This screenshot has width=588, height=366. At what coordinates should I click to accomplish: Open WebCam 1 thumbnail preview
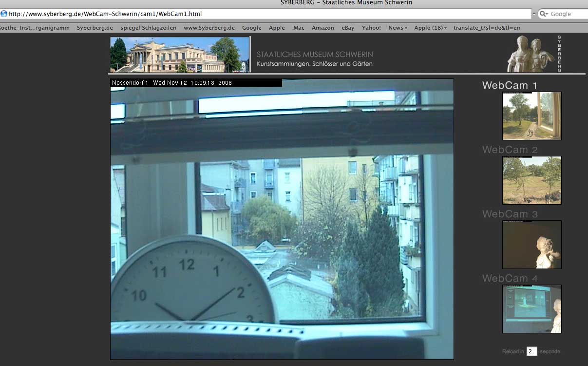[531, 116]
